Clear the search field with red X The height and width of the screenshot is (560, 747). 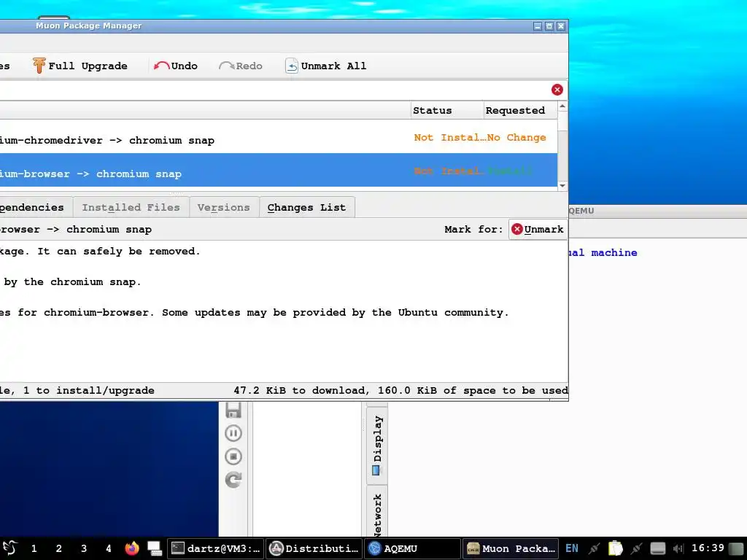click(x=557, y=90)
